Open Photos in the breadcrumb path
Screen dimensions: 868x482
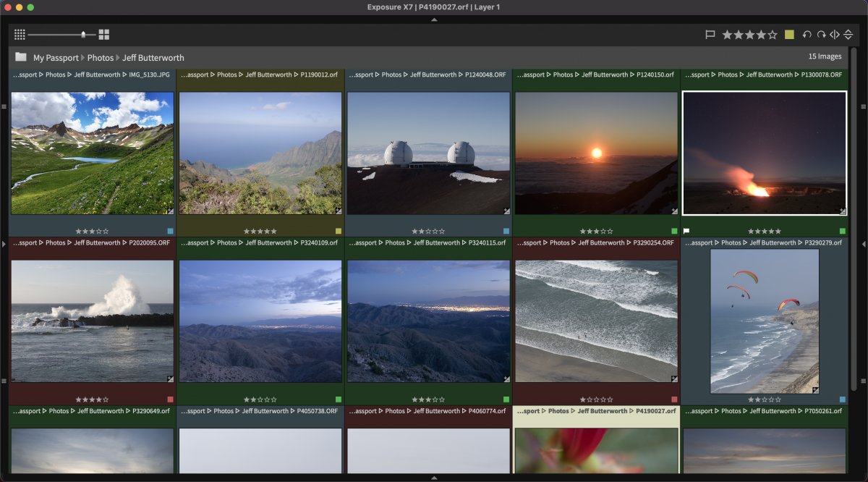101,57
